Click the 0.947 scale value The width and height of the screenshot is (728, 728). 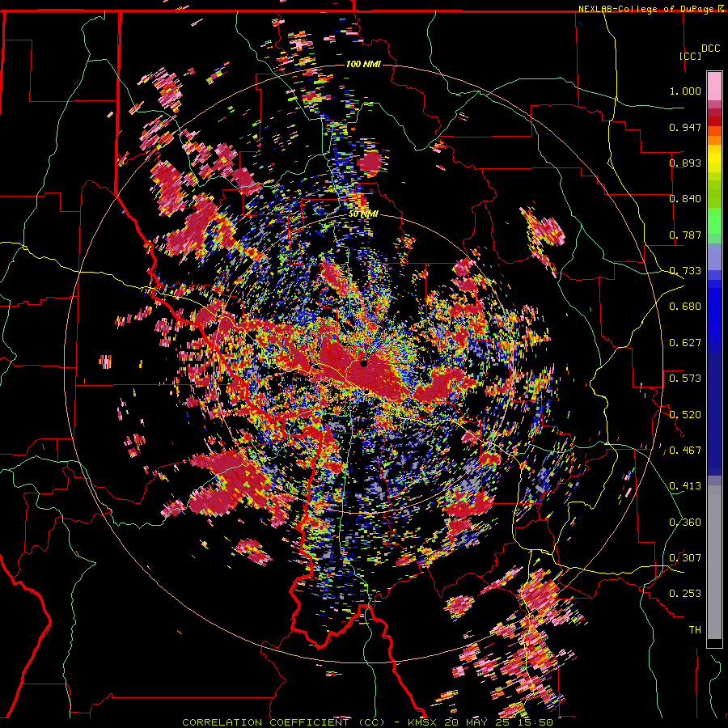(x=685, y=127)
